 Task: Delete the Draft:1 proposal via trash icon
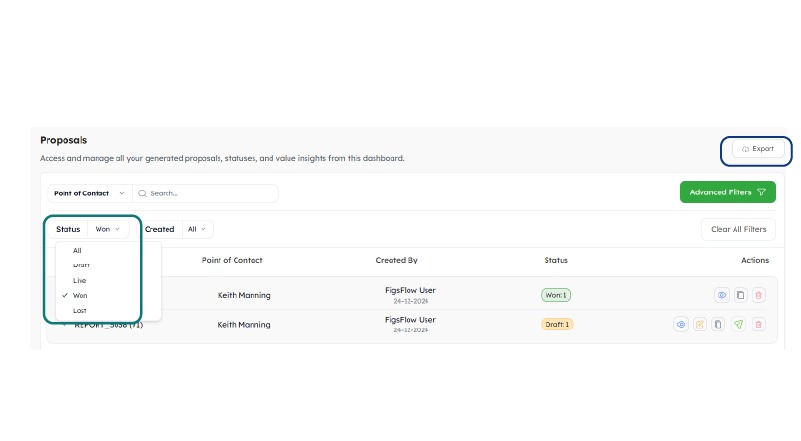click(759, 324)
